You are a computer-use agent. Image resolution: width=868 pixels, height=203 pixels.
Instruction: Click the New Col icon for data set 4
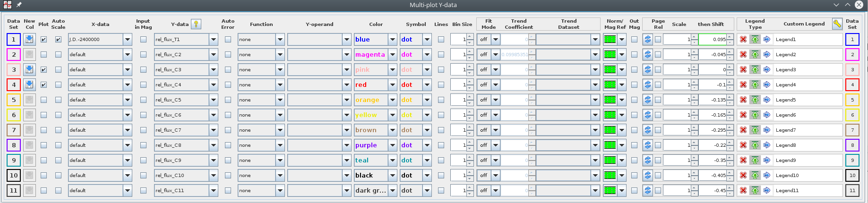pos(29,85)
